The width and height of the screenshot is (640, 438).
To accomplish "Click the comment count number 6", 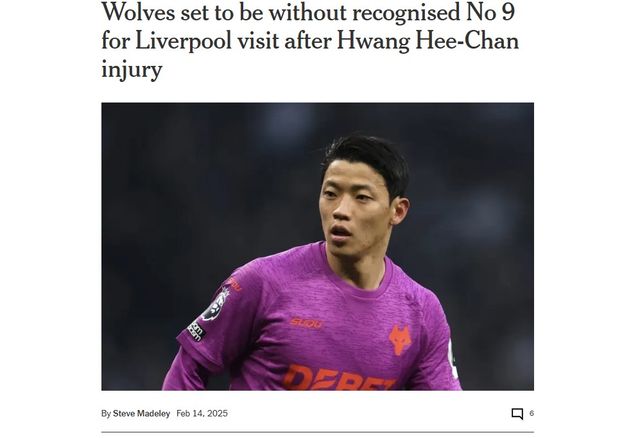I will pyautogui.click(x=531, y=413).
